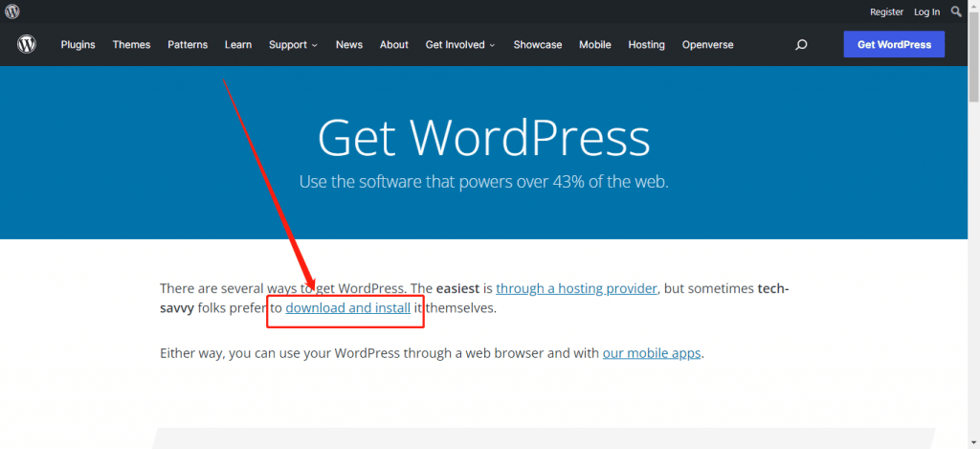Screen dimensions: 980x449
Task: Open the Register link
Action: (886, 11)
